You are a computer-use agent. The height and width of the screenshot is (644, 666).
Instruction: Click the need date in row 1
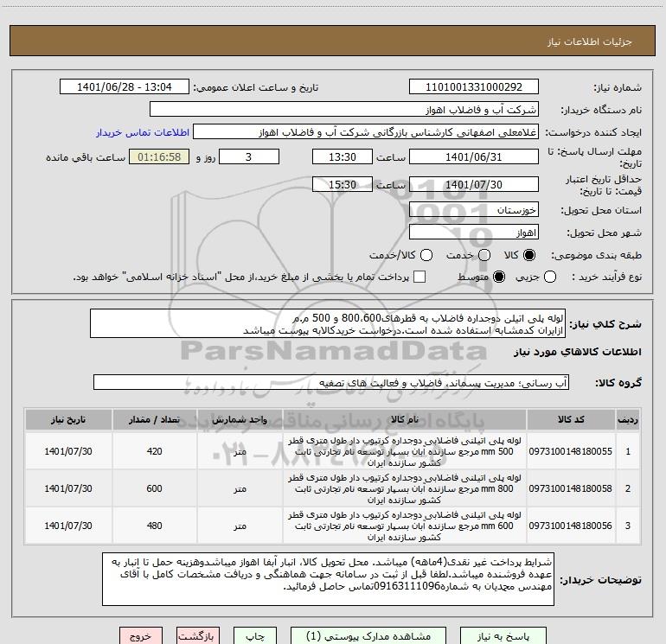[x=68, y=451]
